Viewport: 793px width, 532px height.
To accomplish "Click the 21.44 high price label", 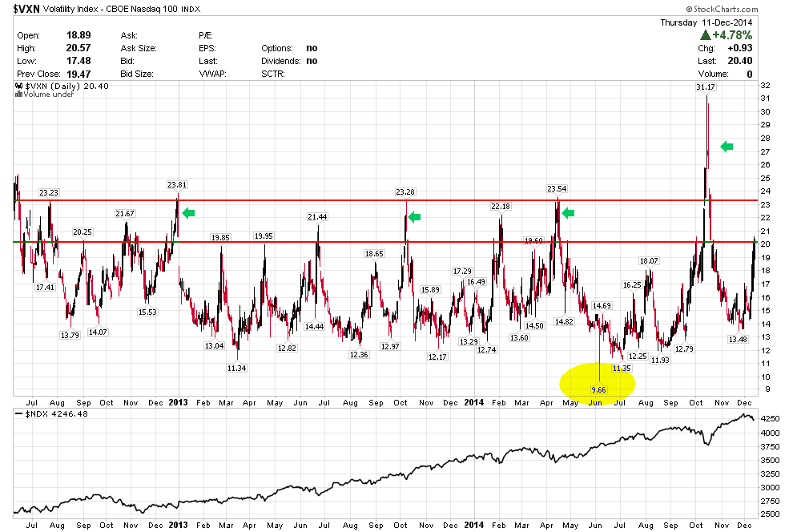I will click(317, 217).
